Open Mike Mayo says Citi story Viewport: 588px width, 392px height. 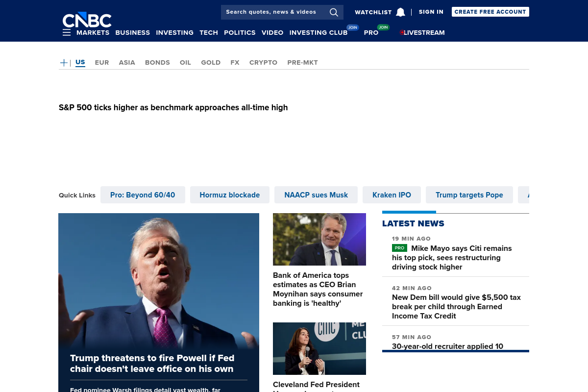pyautogui.click(x=452, y=258)
